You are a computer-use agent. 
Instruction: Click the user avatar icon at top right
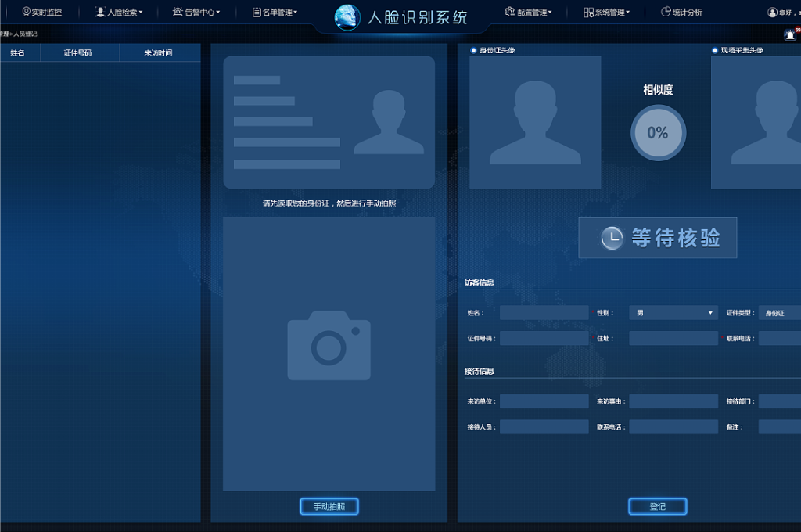[x=773, y=13]
